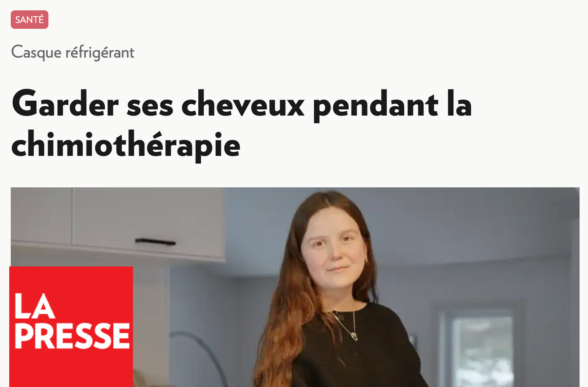588x387 pixels.
Task: Open the article headline about chimiothérapie
Action: (x=242, y=124)
